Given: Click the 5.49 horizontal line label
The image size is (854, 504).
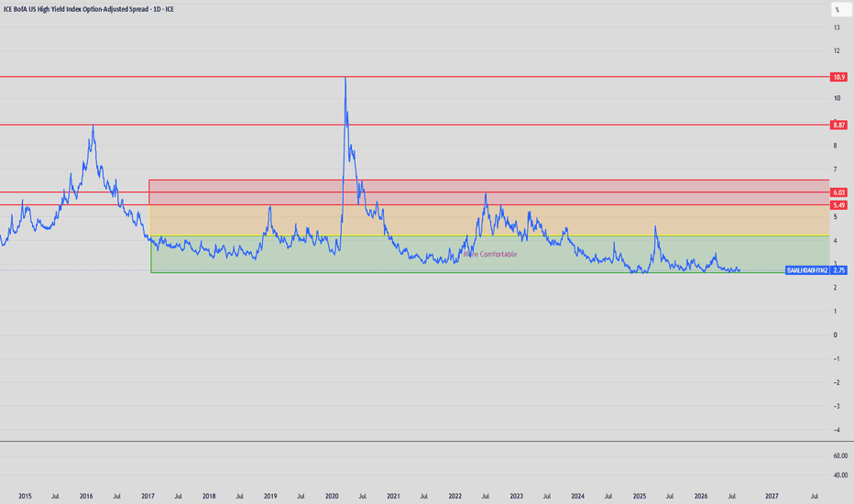Looking at the screenshot, I should pyautogui.click(x=838, y=205).
